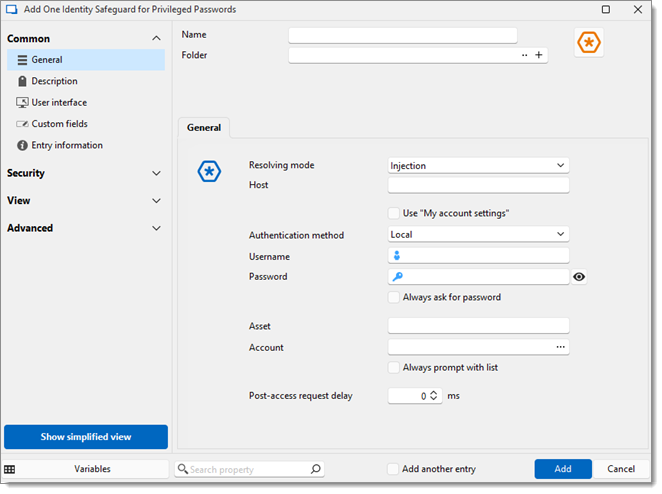Close the dialog window
Screen dimensions: 662x494
[x=638, y=9]
